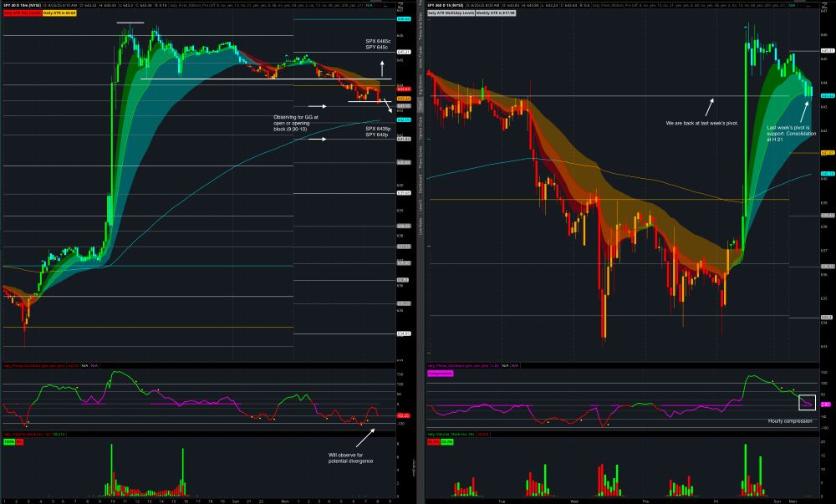Screen dimensions: 836x504
Task: Select the red Saty ATR Day Levels label
Action: click(x=22, y=13)
